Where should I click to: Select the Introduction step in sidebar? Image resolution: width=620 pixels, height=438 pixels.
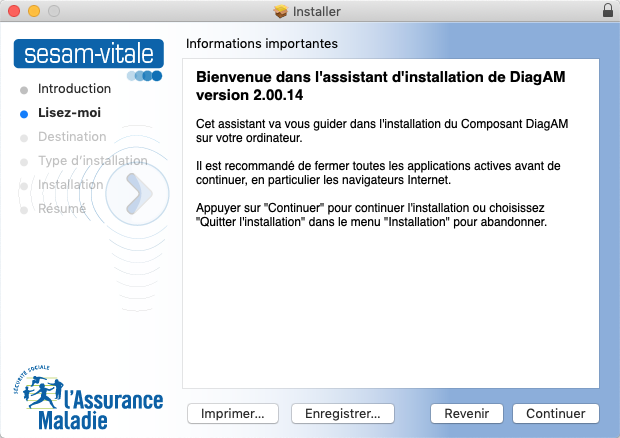click(x=74, y=89)
